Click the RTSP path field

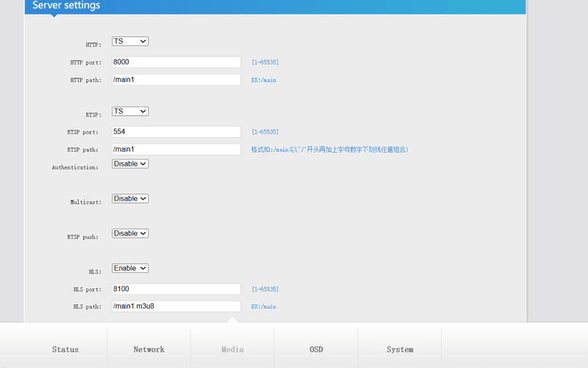176,149
